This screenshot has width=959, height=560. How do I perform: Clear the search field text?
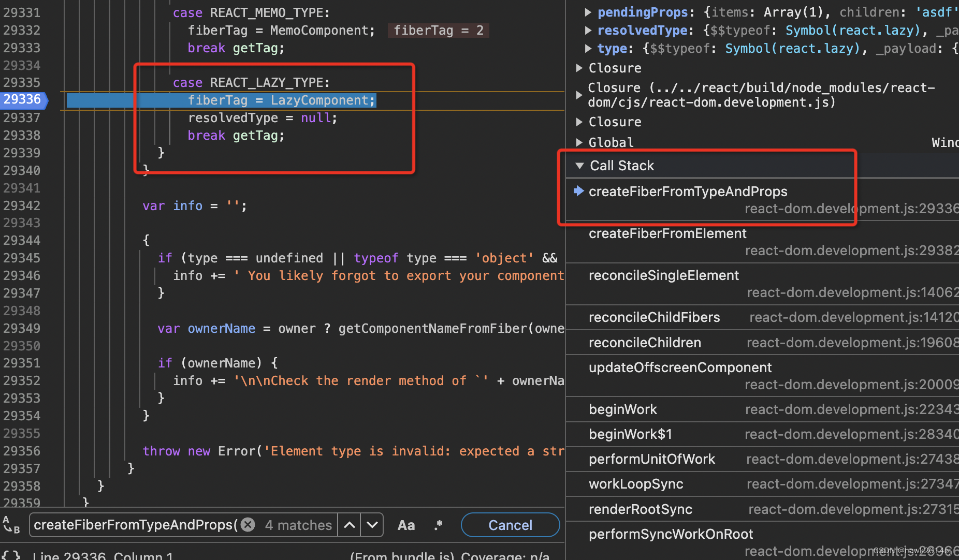[249, 525]
